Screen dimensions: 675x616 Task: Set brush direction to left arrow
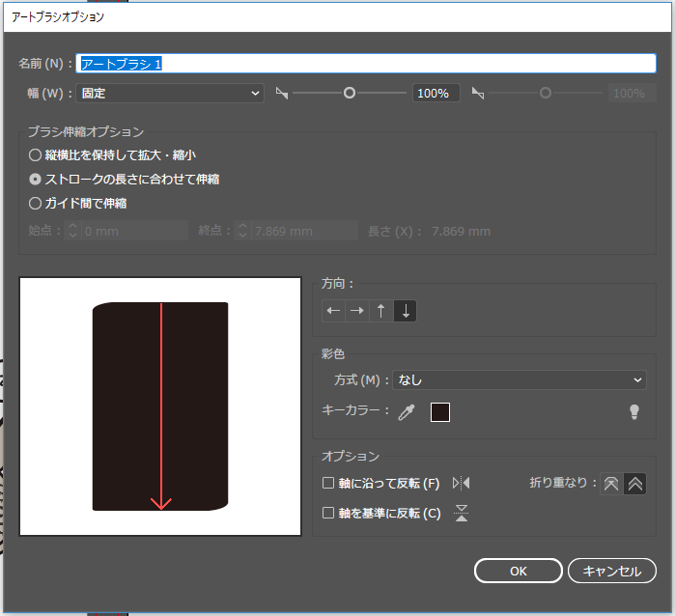point(333,311)
